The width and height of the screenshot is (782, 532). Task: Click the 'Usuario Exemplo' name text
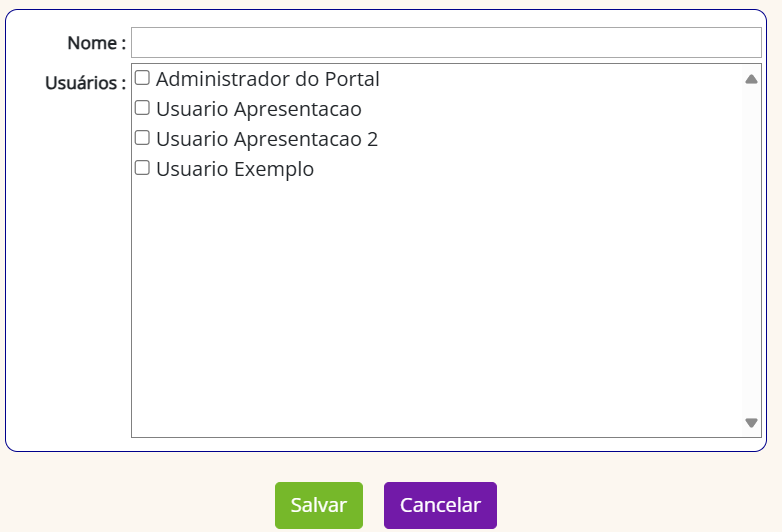235,169
